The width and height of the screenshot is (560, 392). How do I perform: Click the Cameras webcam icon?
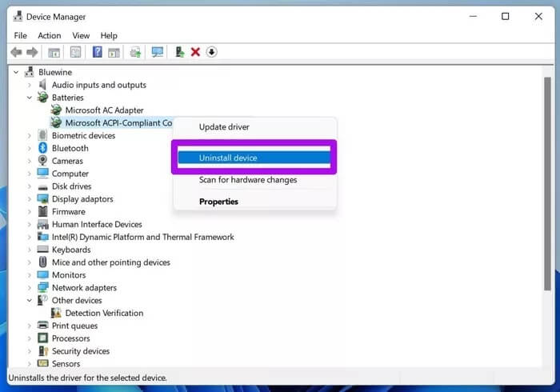[43, 161]
